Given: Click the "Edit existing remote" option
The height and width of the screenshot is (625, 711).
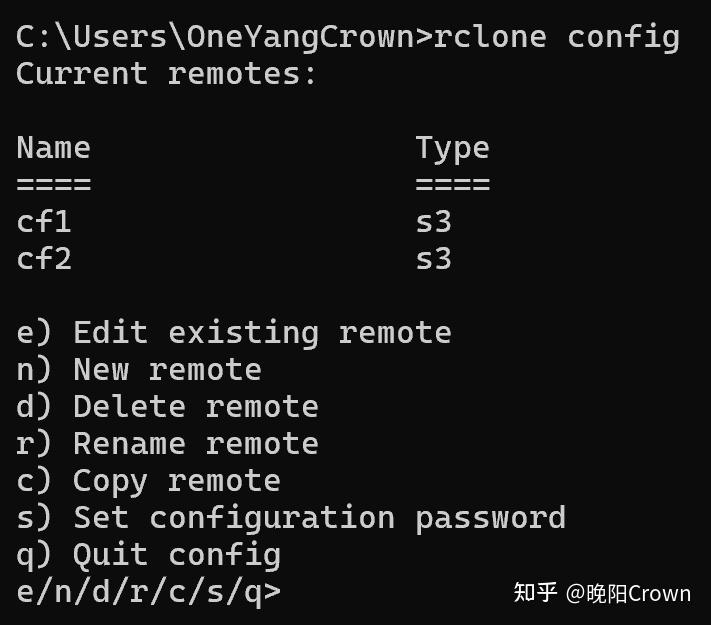Looking at the screenshot, I should (x=234, y=333).
